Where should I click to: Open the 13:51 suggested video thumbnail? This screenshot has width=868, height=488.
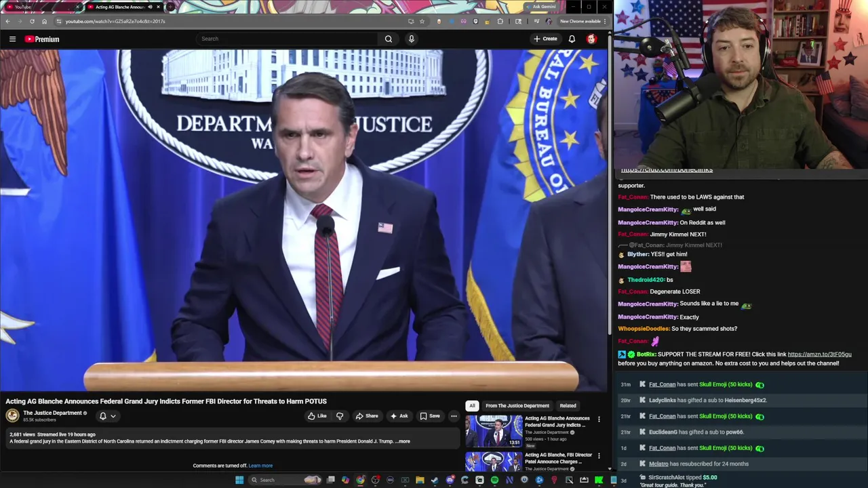[494, 431]
